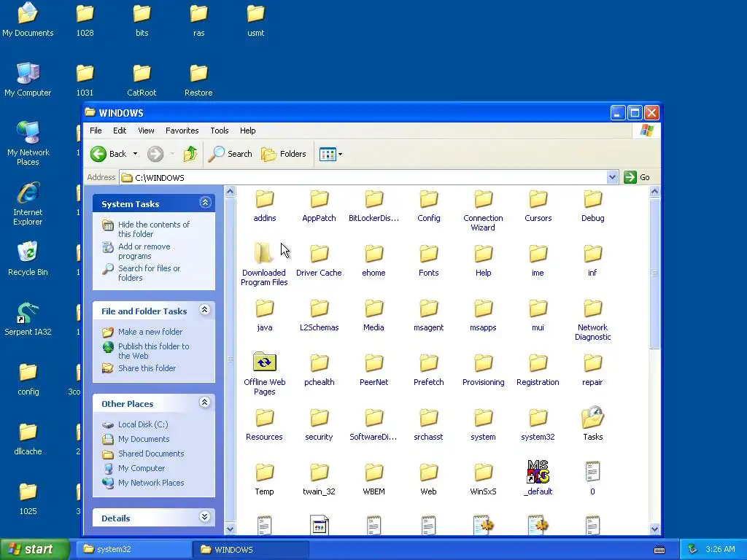Click file list scrollbar up arrow
Viewport: 747px width, 560px height.
pos(654,192)
